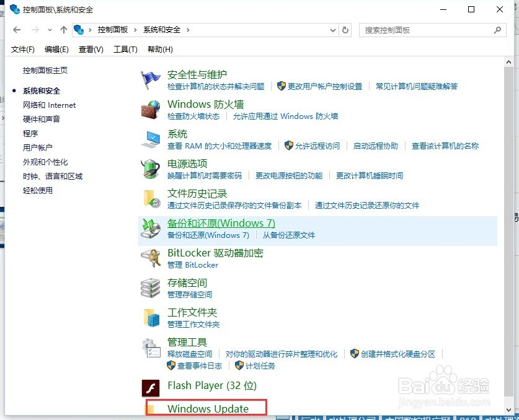This screenshot has width=519, height=420.
Task: Open Windows Update heading
Action: pos(208,409)
